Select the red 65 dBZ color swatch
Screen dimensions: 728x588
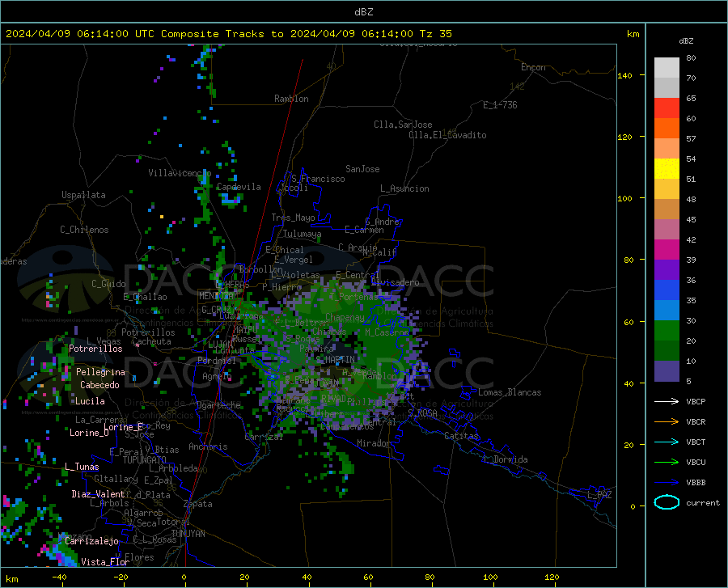coord(667,108)
